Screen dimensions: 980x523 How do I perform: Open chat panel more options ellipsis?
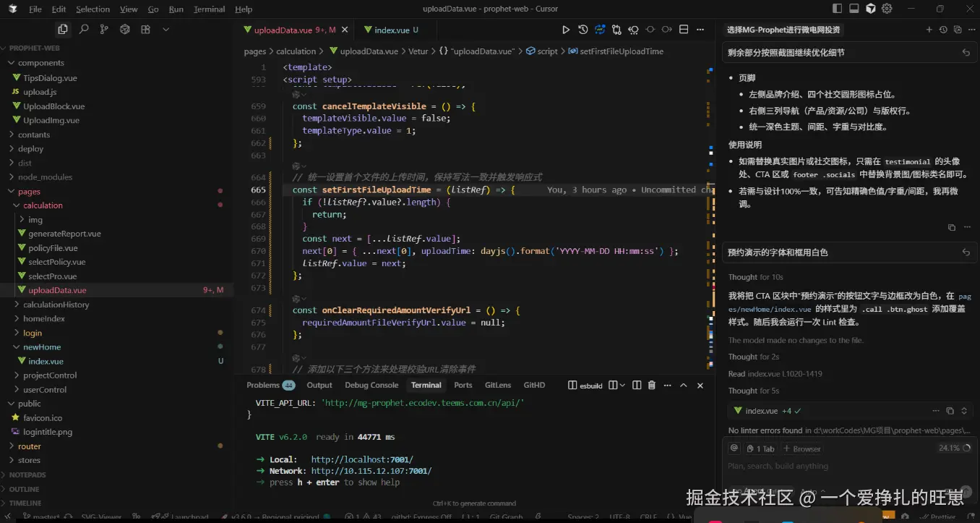tap(971, 30)
